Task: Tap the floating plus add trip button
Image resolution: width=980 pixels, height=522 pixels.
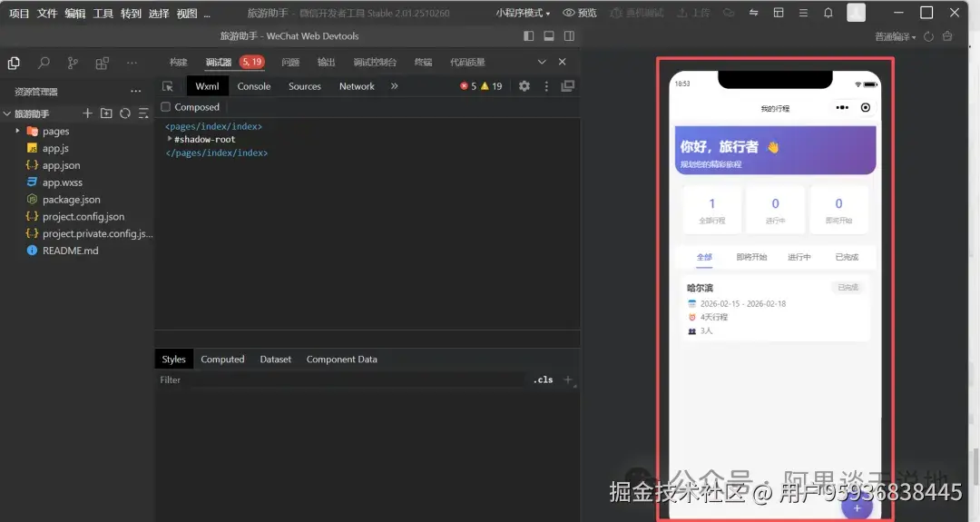Action: (857, 507)
